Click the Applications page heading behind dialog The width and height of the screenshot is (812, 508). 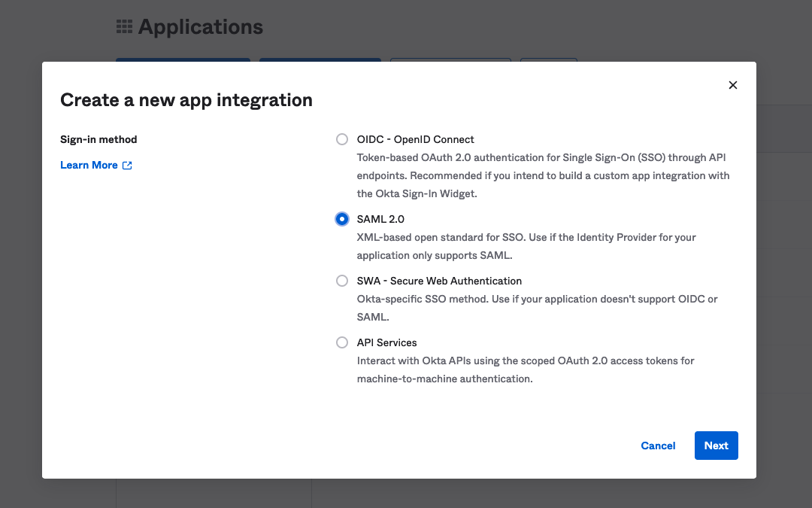click(x=201, y=27)
